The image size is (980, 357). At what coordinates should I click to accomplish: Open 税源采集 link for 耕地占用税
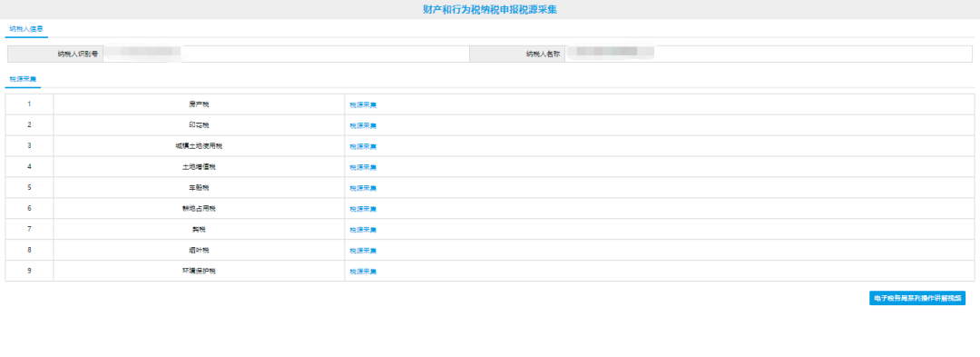click(363, 209)
